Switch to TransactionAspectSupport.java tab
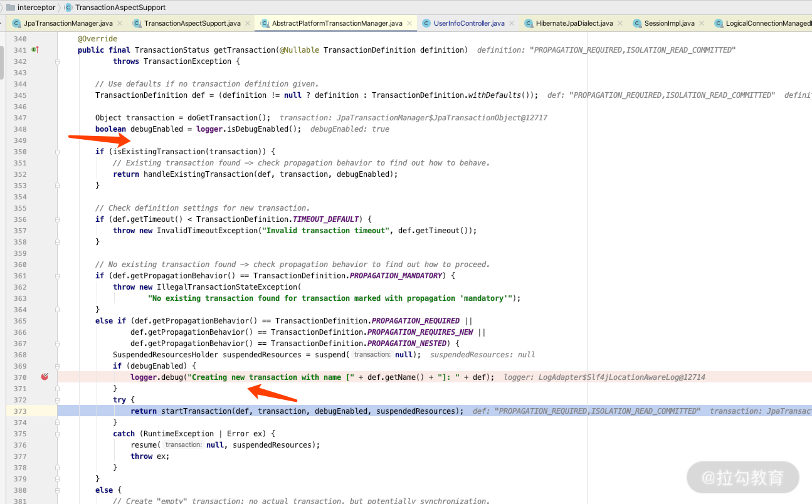The width and height of the screenshot is (812, 504). point(192,23)
